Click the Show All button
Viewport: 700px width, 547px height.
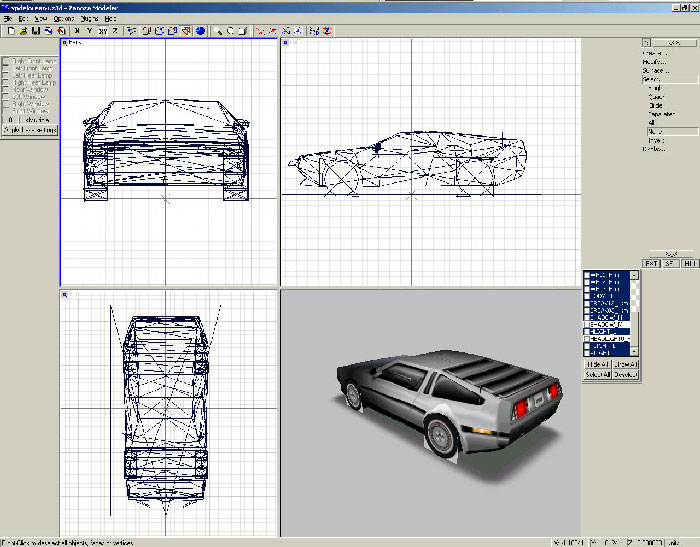625,364
